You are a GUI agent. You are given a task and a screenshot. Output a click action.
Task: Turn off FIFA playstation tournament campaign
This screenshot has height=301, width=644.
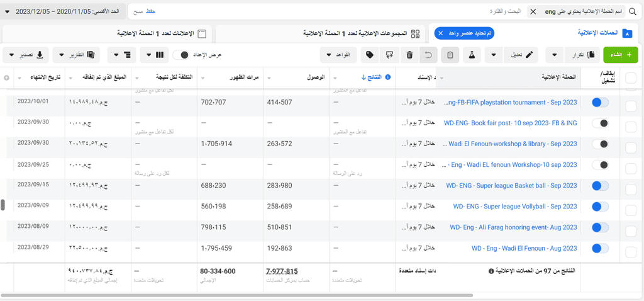click(x=600, y=103)
